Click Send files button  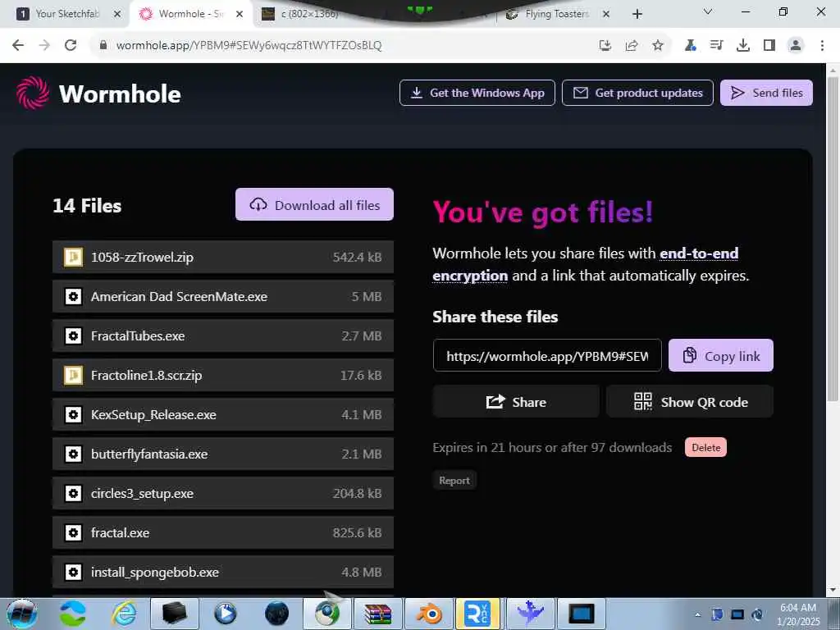pos(766,93)
